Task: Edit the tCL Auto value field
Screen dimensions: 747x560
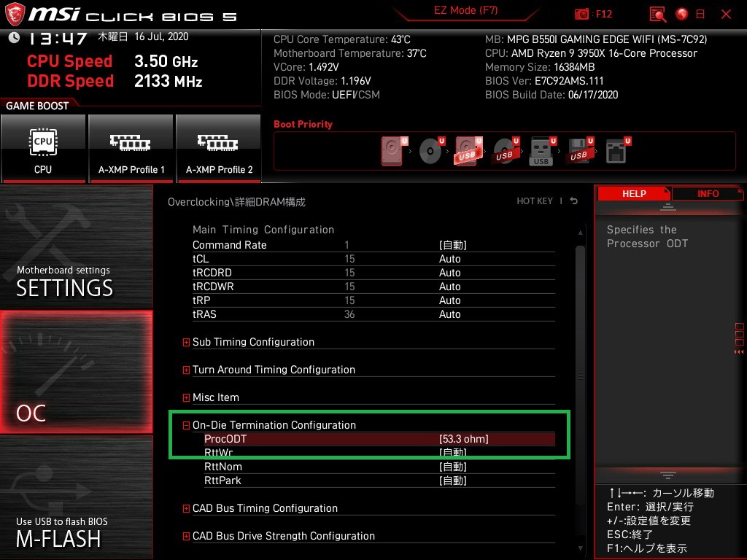Action: click(x=449, y=259)
